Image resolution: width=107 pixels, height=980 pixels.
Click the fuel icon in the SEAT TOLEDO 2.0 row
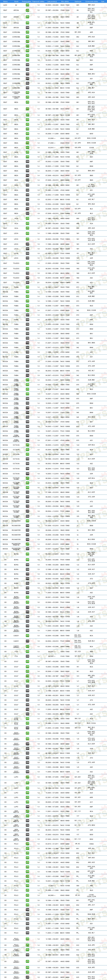[x=27, y=283]
